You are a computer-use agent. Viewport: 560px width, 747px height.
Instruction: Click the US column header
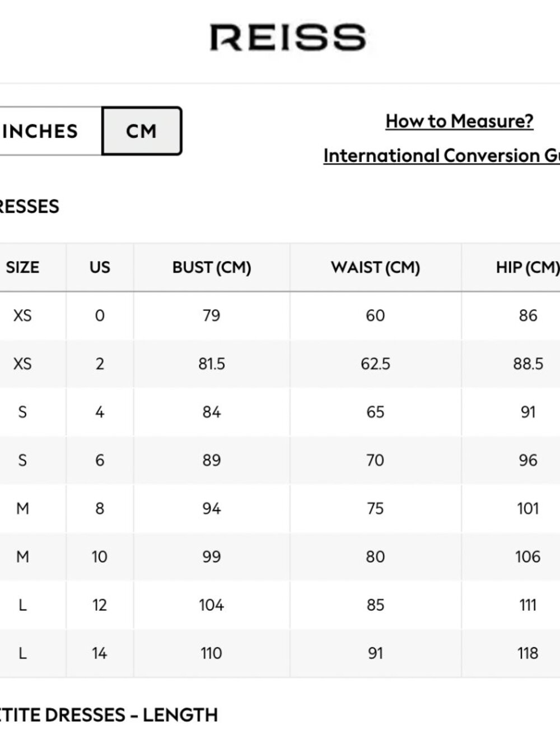100,267
